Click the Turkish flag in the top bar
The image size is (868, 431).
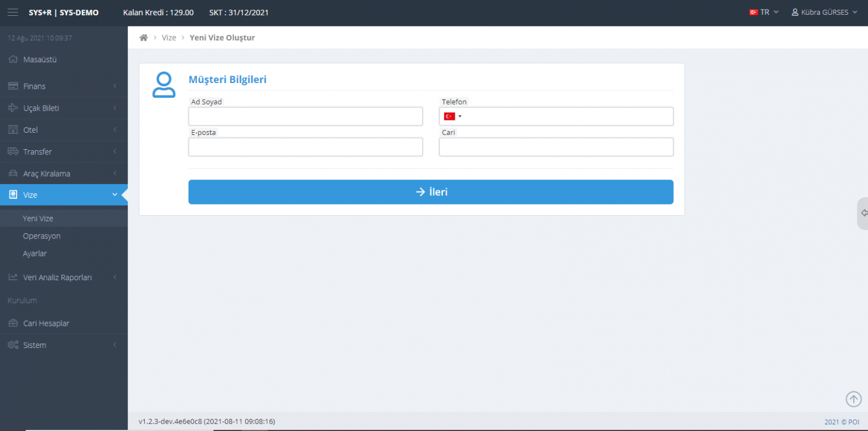click(753, 12)
